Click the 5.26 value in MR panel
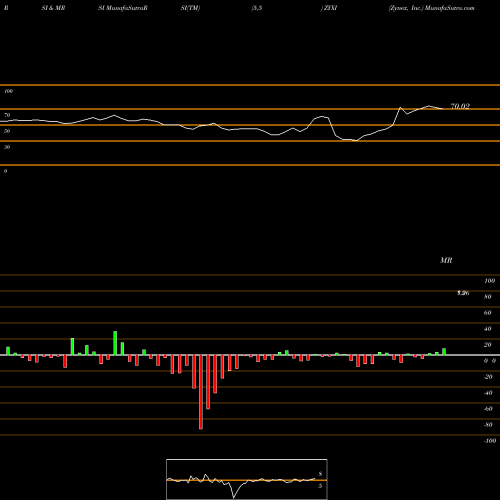This screenshot has width=500, height=500. pyautogui.click(x=463, y=293)
